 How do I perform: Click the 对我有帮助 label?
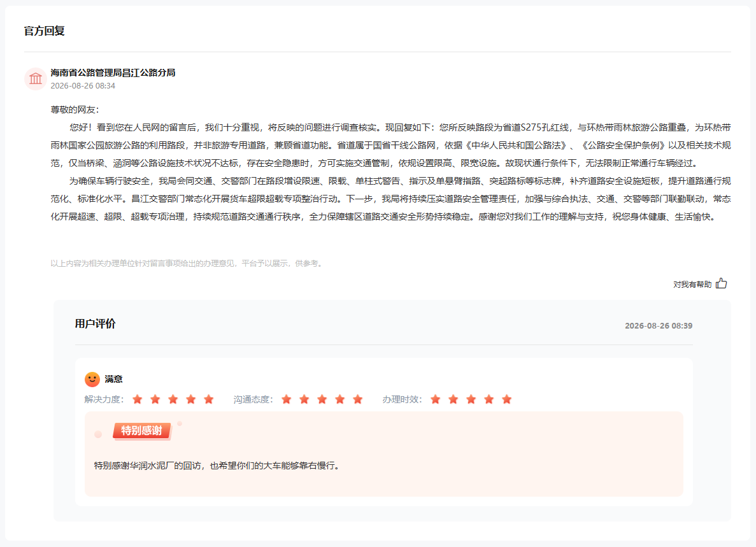pyautogui.click(x=692, y=285)
